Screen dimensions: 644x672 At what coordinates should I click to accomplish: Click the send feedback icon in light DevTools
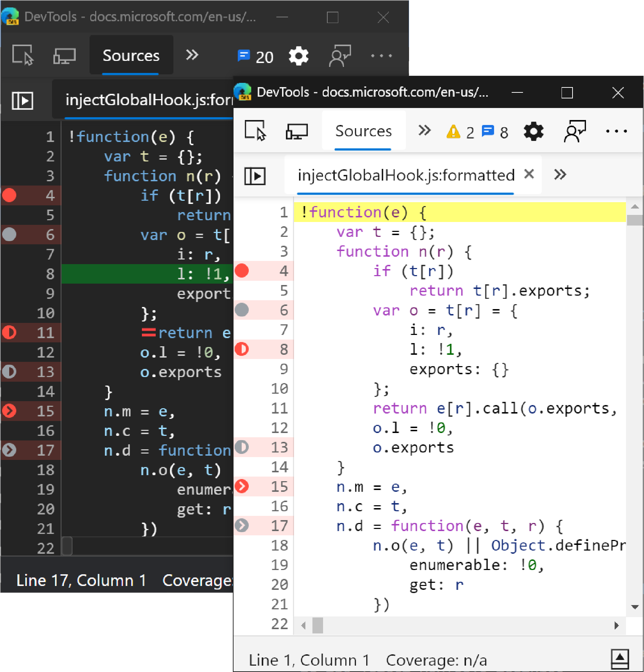coord(575,131)
